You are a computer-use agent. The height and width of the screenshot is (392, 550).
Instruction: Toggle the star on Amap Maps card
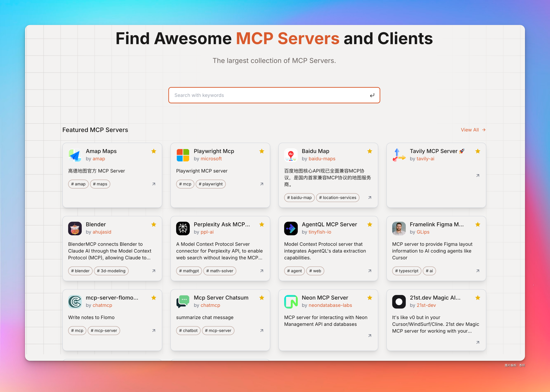point(154,151)
